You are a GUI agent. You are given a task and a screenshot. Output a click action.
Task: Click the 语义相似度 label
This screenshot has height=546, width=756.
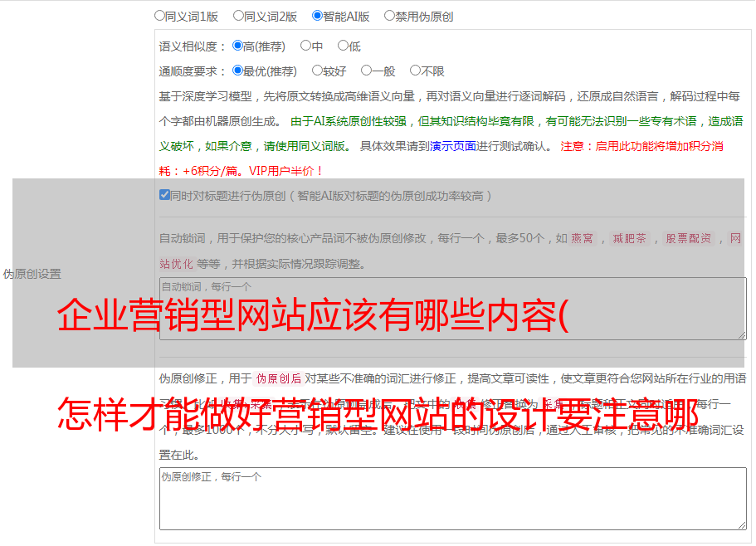[x=193, y=46]
